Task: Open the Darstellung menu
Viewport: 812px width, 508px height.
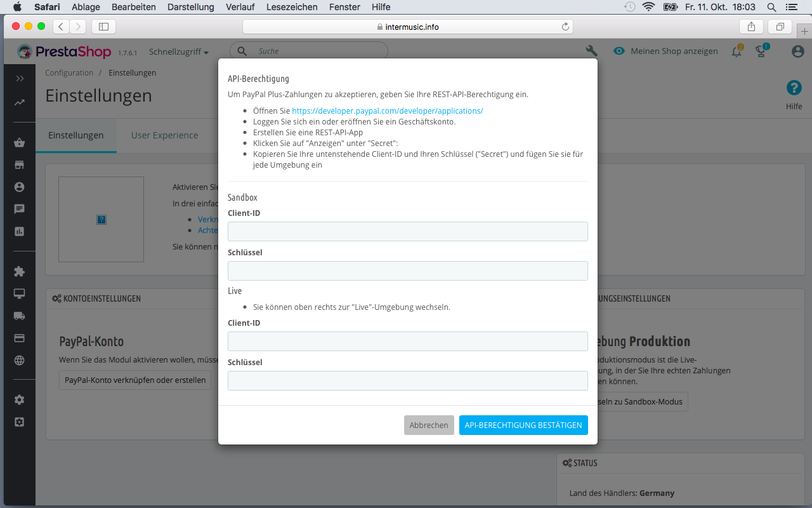Action: (x=191, y=7)
